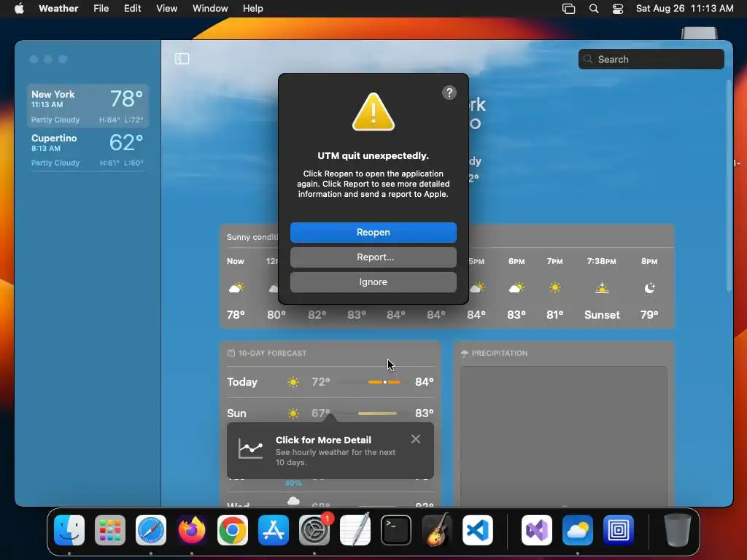
Task: Open Safari from the Dock
Action: 151,530
